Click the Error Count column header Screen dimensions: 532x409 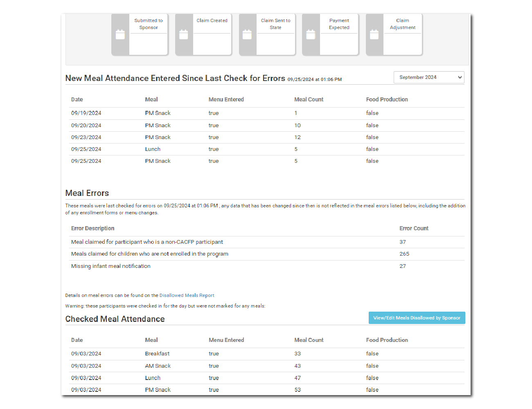414,228
